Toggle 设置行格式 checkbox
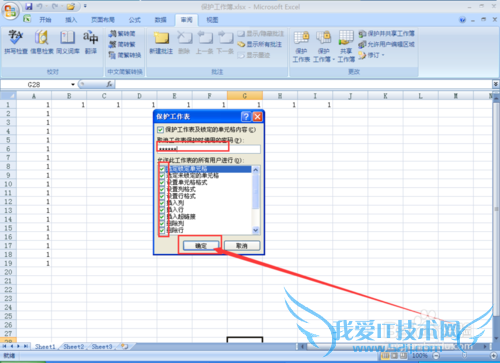Viewport: 500px width, 363px height. [x=162, y=196]
